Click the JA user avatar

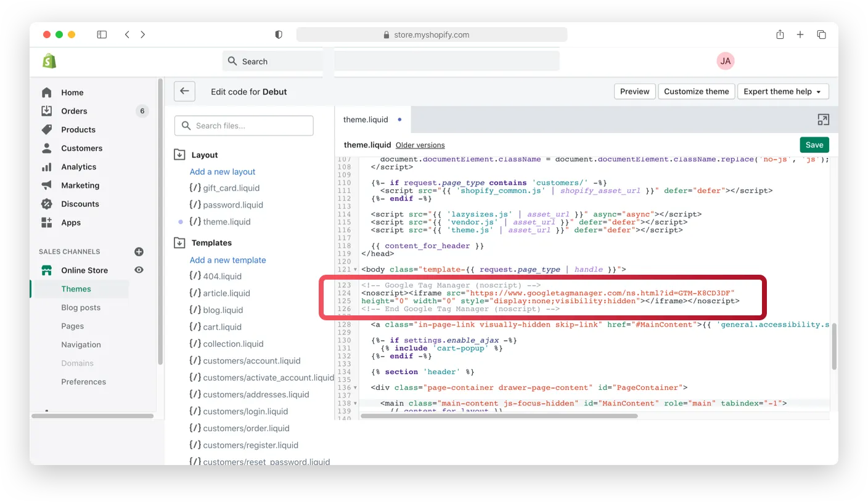coord(726,61)
